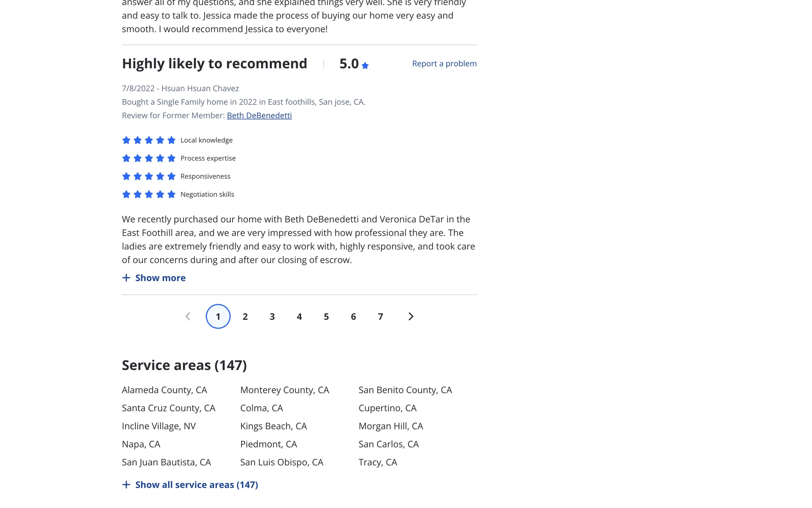812x508 pixels.
Task: Click the Local knowledge star rating
Action: click(x=148, y=140)
